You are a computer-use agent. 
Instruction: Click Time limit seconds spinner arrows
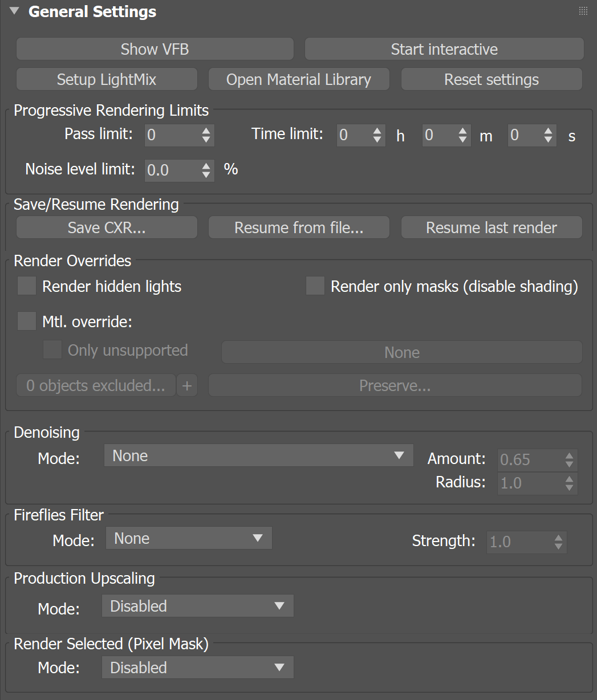tap(548, 135)
